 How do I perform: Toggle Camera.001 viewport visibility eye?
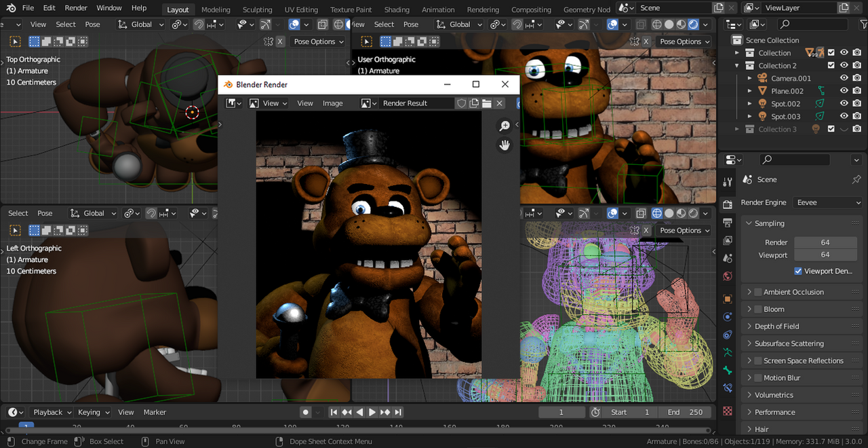point(844,78)
